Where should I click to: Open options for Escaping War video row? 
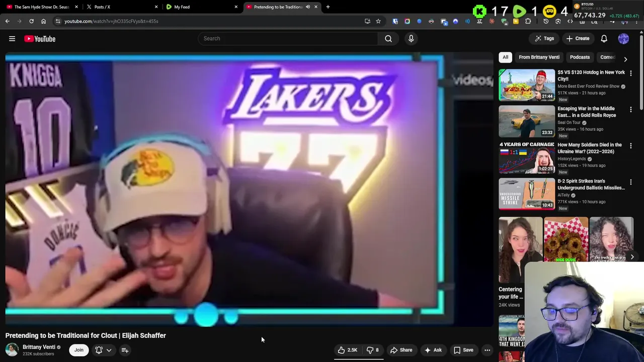click(x=630, y=110)
